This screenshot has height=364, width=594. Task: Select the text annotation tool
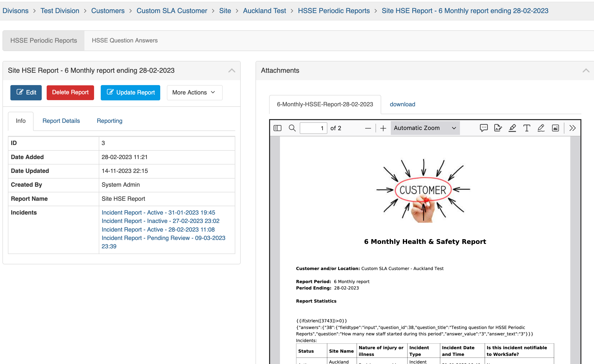tap(527, 128)
